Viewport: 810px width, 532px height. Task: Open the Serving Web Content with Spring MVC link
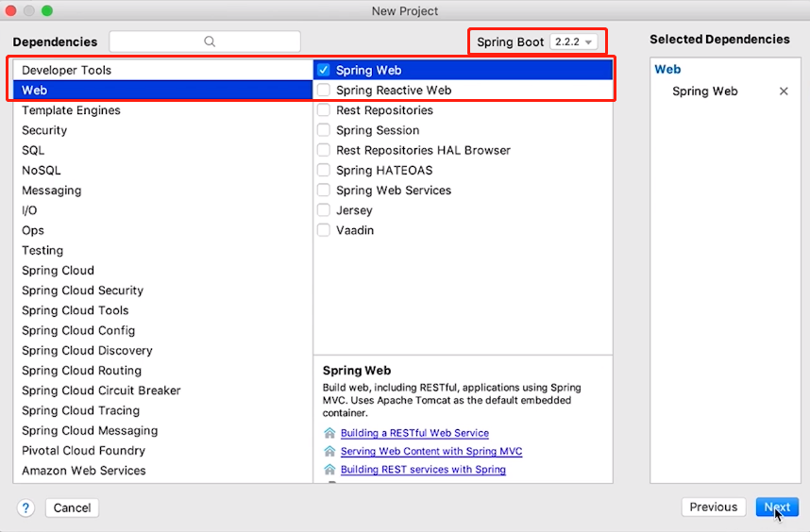tap(430, 451)
